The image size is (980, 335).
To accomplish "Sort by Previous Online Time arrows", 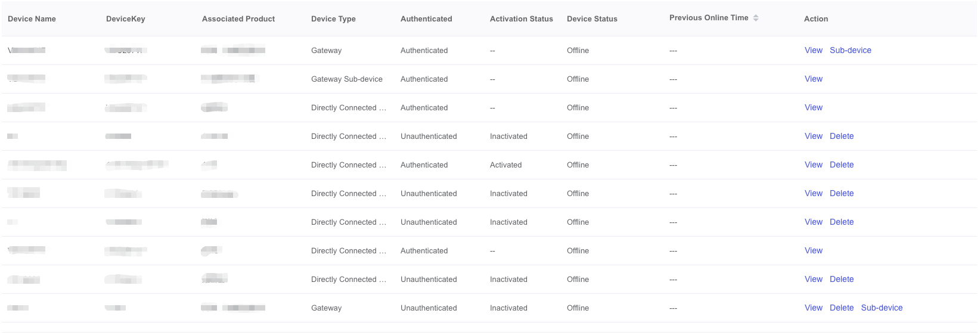I will [x=756, y=18].
